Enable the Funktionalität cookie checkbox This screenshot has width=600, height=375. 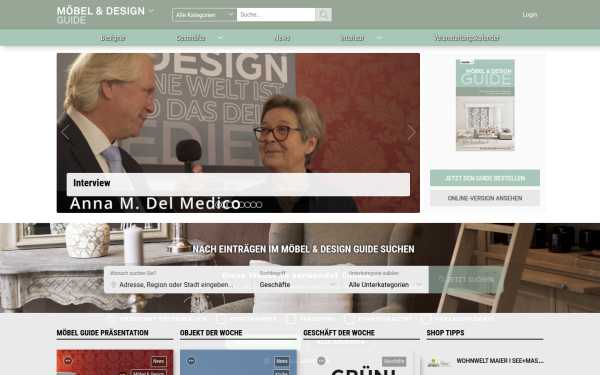pyautogui.click(x=349, y=319)
